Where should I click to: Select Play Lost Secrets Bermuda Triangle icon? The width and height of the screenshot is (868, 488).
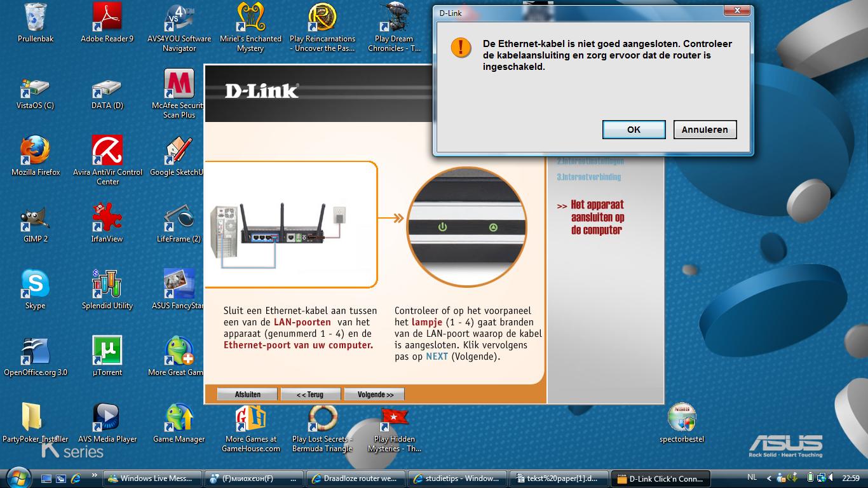click(x=323, y=428)
